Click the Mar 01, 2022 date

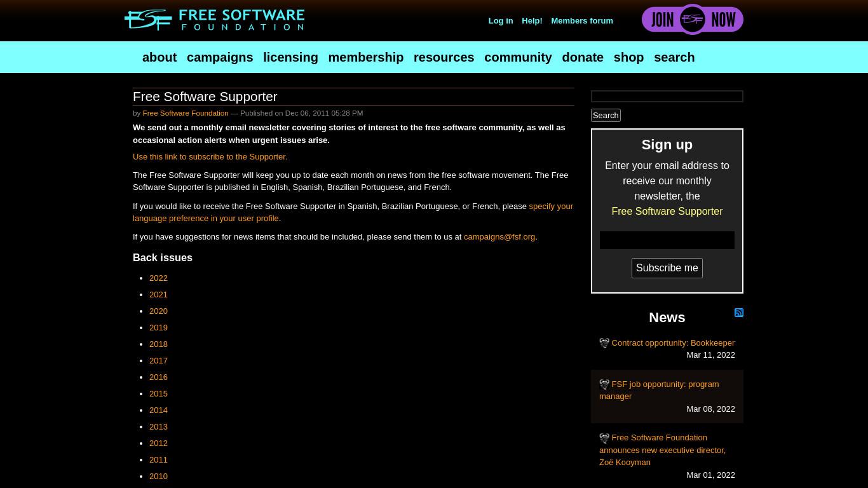[710, 475]
